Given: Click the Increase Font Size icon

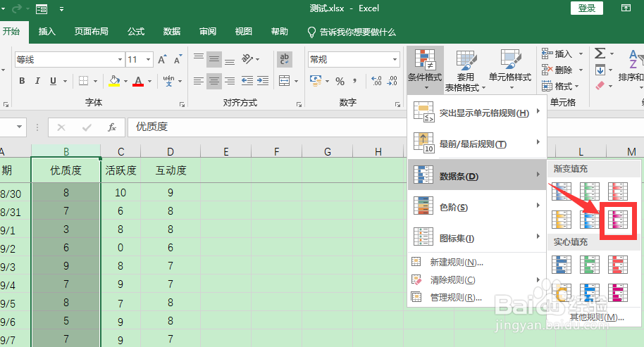Looking at the screenshot, I should tap(162, 60).
